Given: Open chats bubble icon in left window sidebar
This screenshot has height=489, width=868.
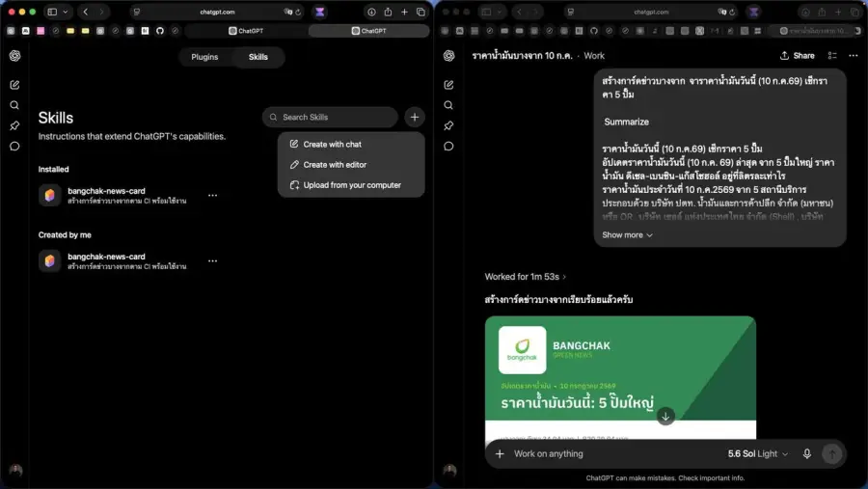Looking at the screenshot, I should click(14, 147).
